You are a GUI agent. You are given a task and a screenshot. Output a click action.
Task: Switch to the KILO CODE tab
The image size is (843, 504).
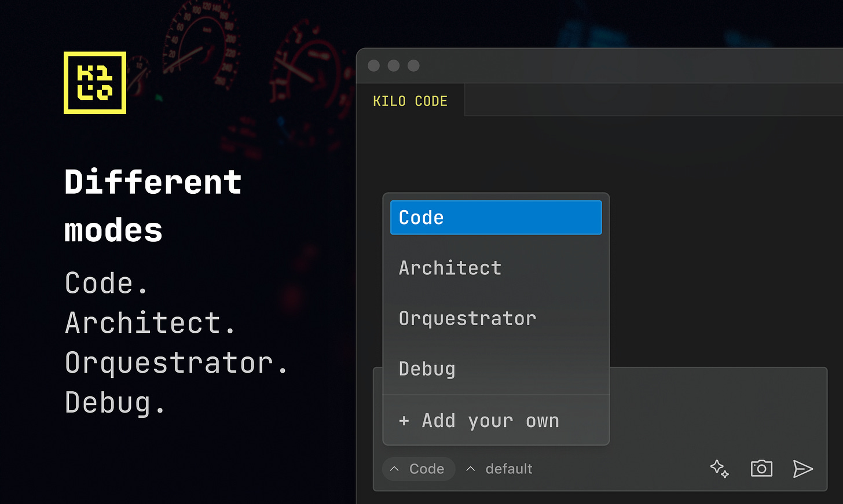(x=410, y=101)
